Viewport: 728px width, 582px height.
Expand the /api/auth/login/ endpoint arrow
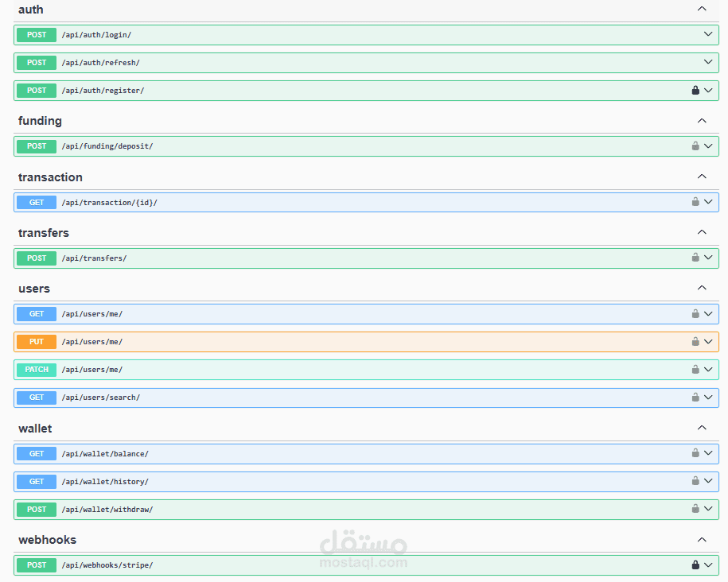click(x=708, y=34)
